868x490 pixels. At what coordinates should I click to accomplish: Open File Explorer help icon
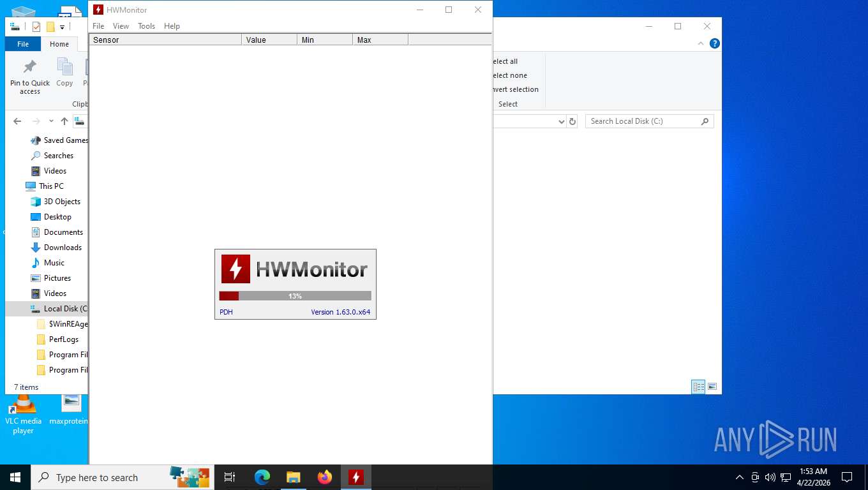[x=715, y=43]
